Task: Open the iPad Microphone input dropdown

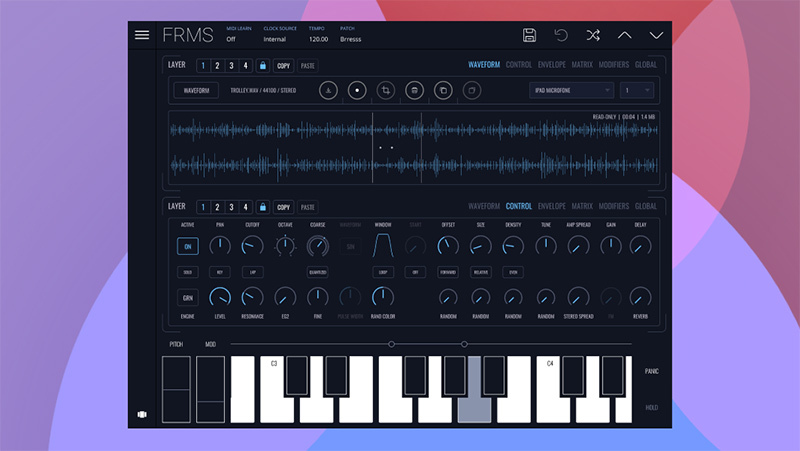Action: [571, 90]
